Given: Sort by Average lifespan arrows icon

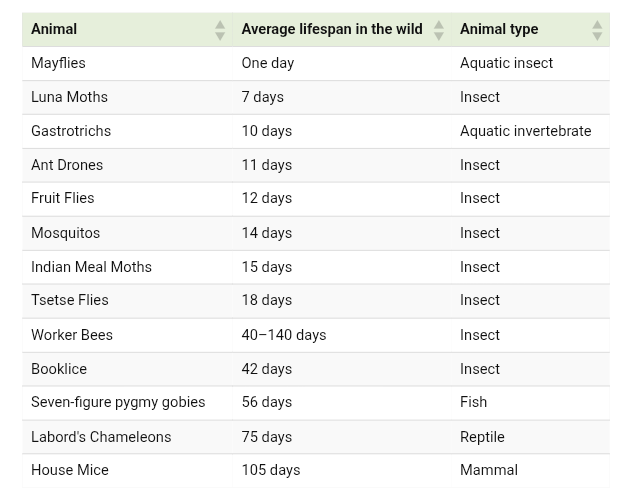Looking at the screenshot, I should point(438,30).
